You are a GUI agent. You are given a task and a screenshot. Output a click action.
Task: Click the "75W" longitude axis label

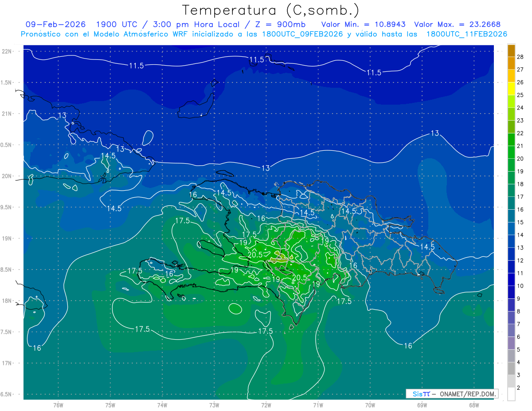(110, 405)
